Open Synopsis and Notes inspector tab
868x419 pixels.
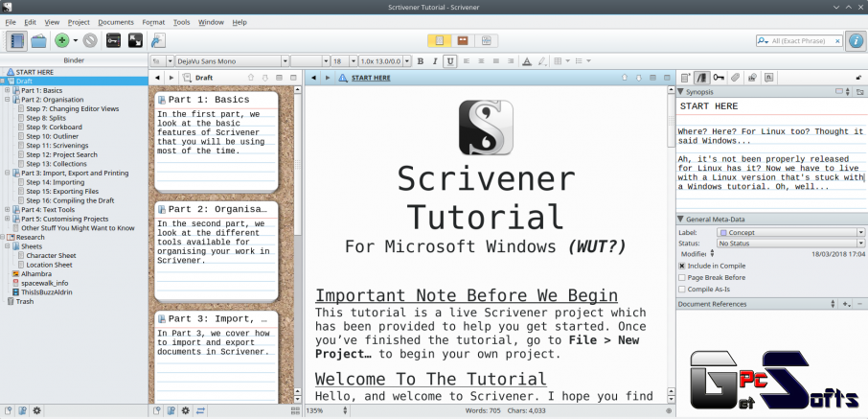[685, 78]
